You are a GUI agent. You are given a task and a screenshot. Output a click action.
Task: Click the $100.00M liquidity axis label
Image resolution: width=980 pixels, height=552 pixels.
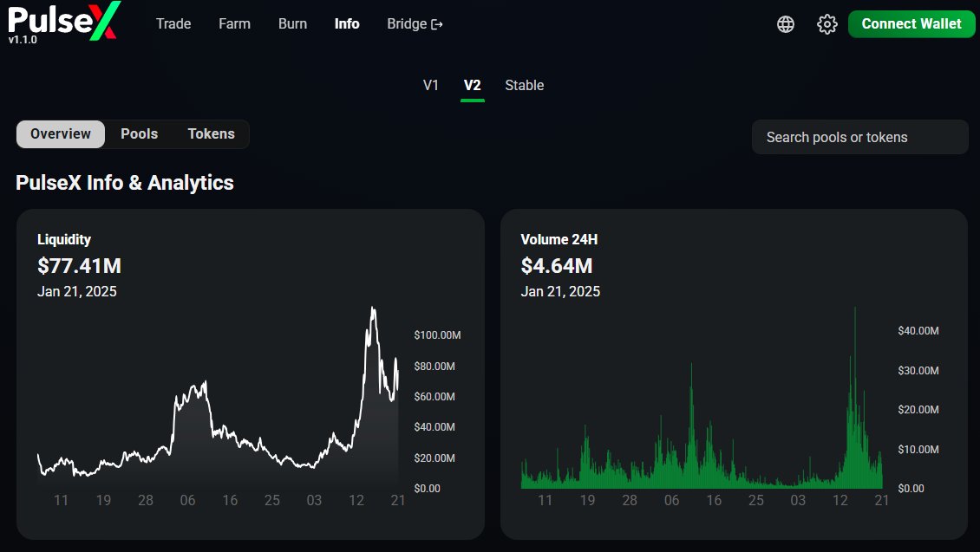[x=437, y=334]
